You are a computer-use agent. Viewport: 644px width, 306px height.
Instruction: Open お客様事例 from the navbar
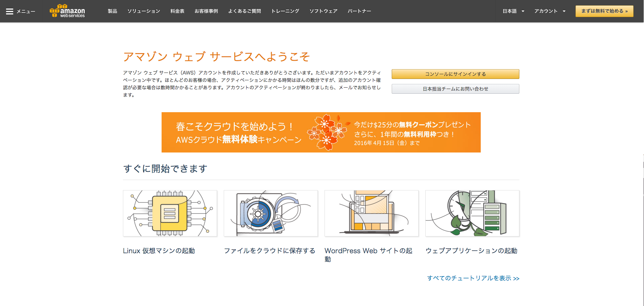206,11
